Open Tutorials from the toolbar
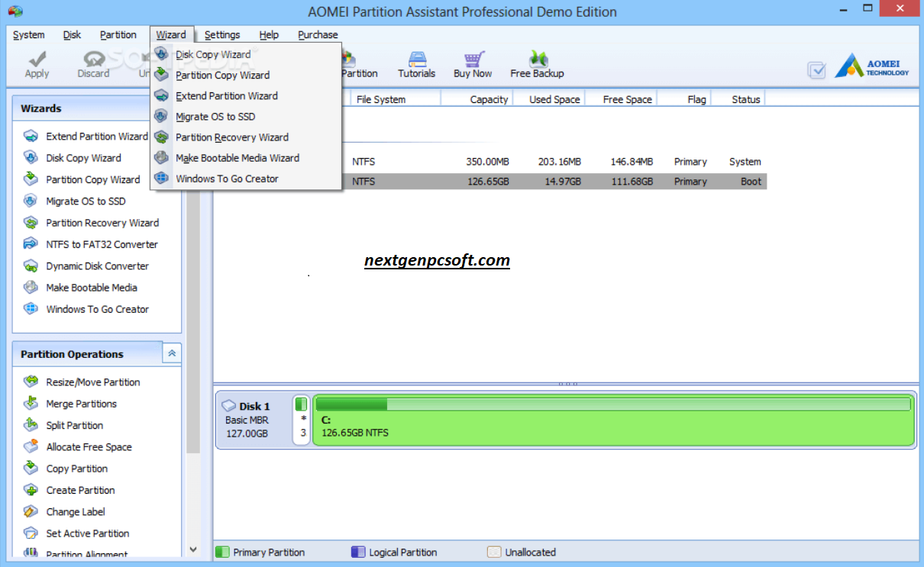This screenshot has height=567, width=924. (x=416, y=60)
